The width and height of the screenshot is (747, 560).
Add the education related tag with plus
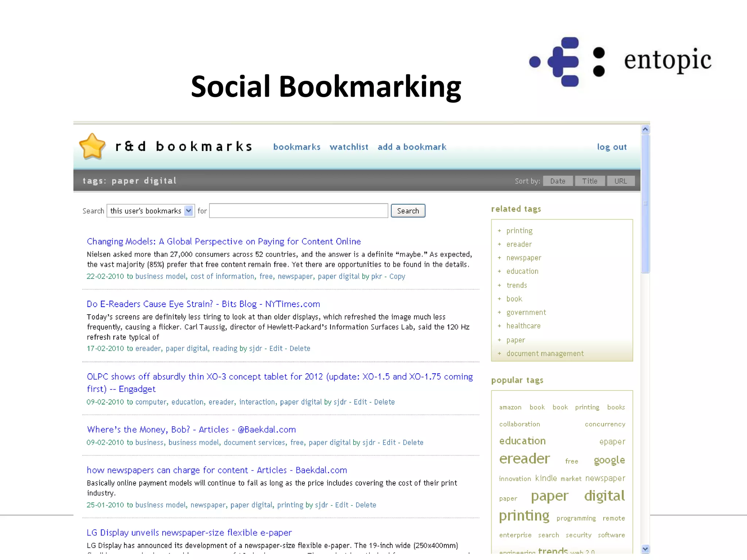499,271
